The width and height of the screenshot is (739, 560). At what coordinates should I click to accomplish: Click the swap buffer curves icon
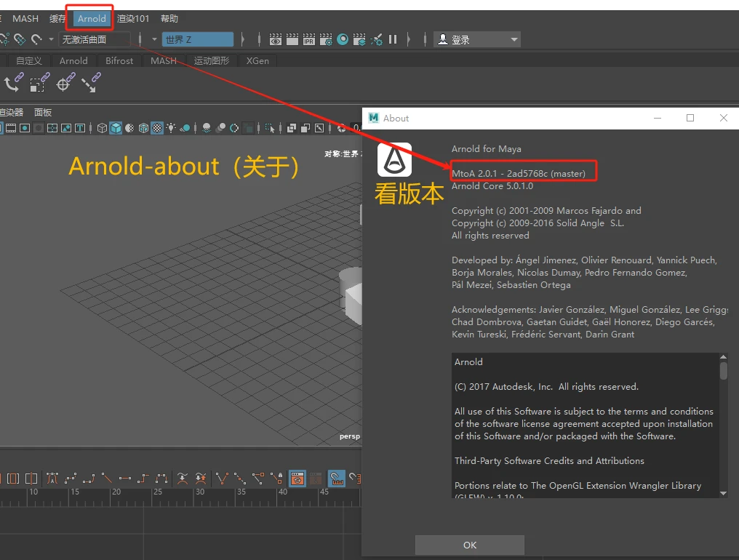pos(201,479)
